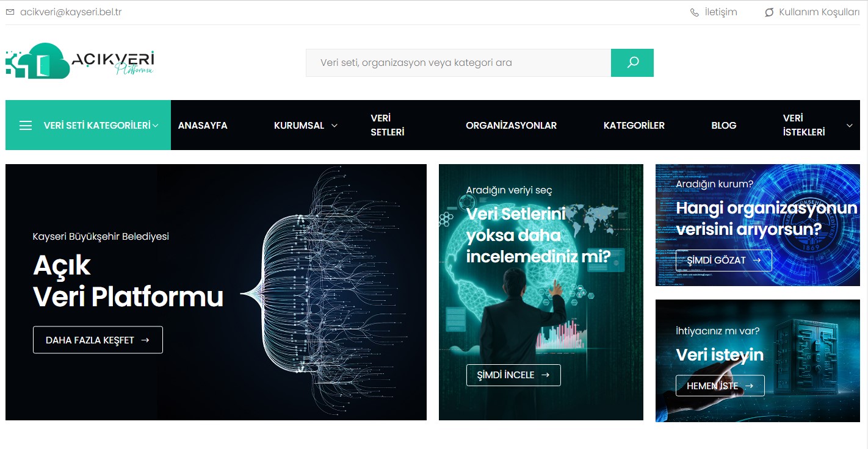The image size is (868, 449).
Task: Click the Açık Veri Platformu logo
Action: 80,61
